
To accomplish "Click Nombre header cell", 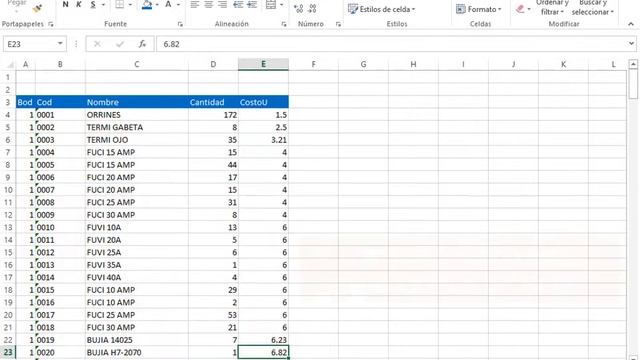I will coord(137,102).
